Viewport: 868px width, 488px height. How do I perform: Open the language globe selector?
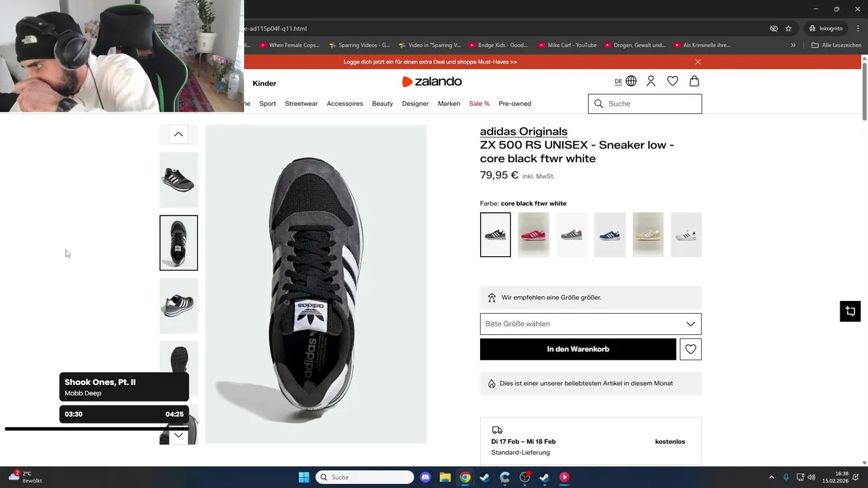(x=631, y=81)
